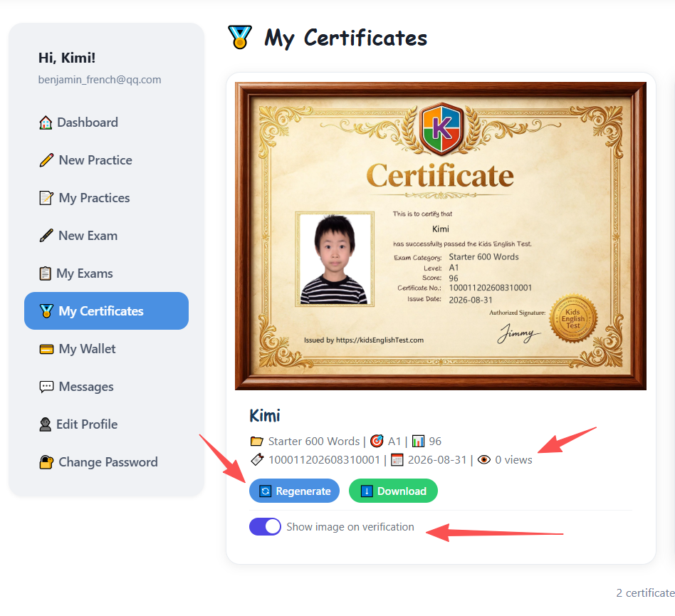Go to Edit Profile
675x616 pixels.
(x=106, y=424)
